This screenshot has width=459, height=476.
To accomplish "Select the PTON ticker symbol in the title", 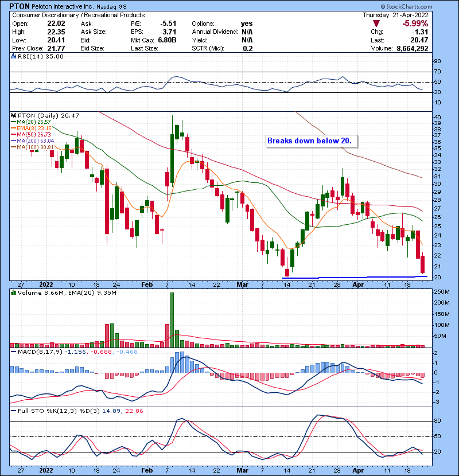I will (x=20, y=6).
